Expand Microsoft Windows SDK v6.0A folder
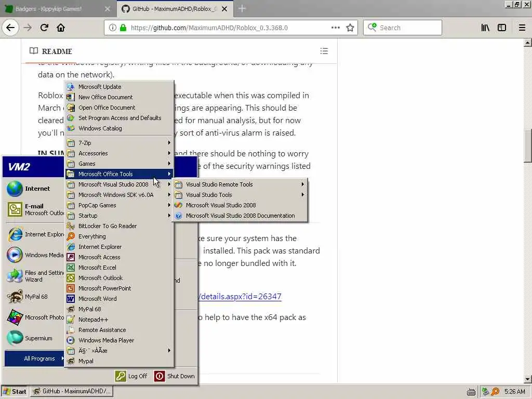Viewport: 532px width, 399px height. pos(120,195)
